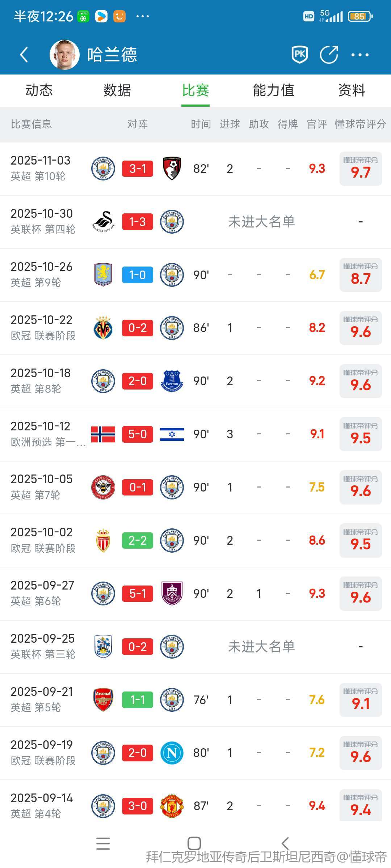This screenshot has height=868, width=391.
Task: Open the 5-0 Norway match score
Action: (138, 434)
